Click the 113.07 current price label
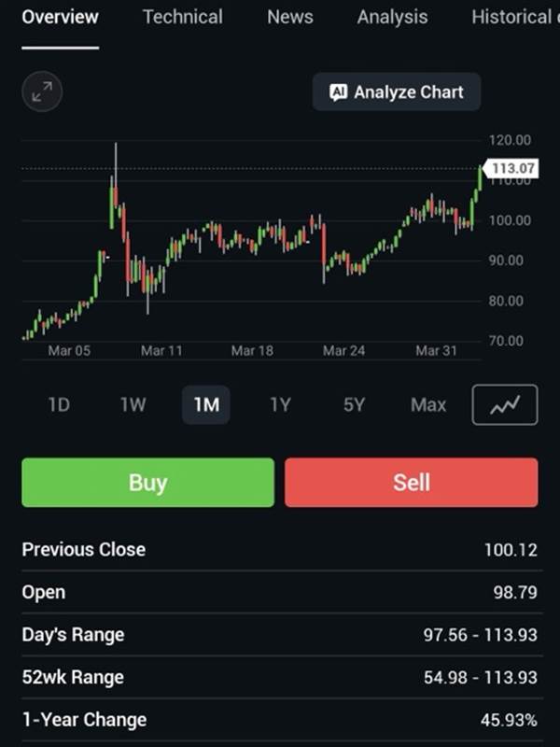Image resolution: width=560 pixels, height=747 pixels. coord(514,168)
